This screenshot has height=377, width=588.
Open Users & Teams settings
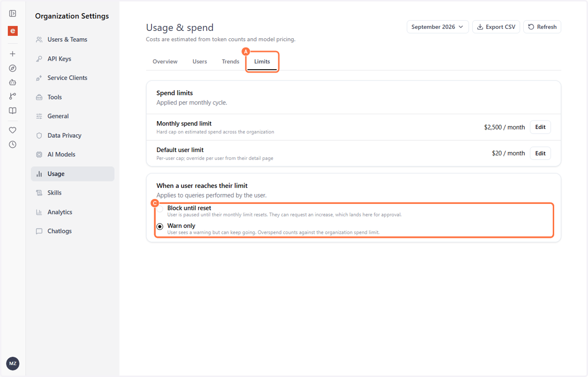tap(73, 40)
